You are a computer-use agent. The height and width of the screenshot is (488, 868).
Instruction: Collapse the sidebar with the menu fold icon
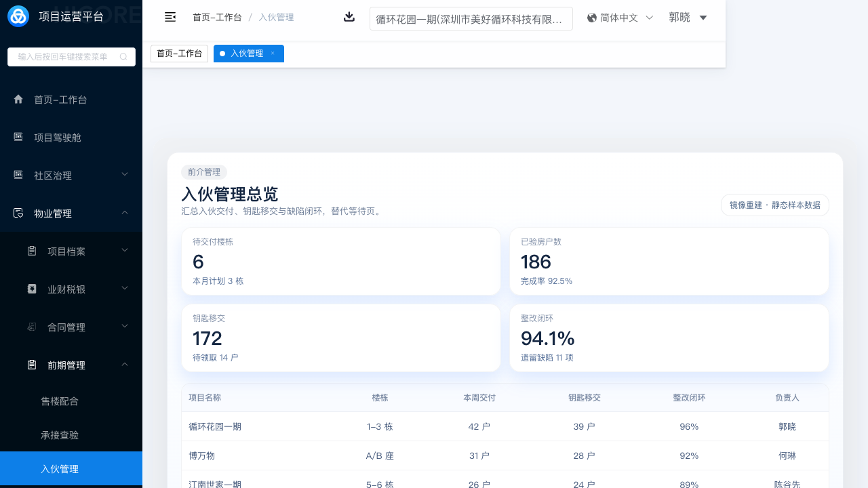[170, 17]
